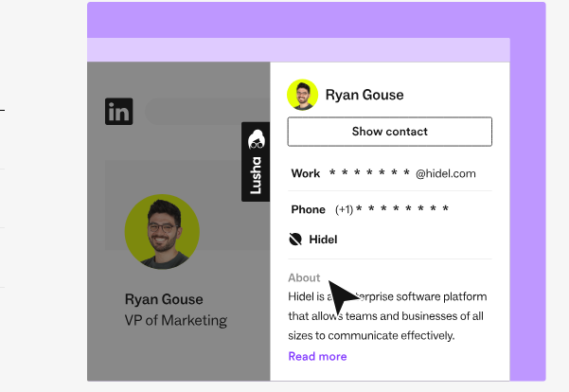This screenshot has width=569, height=392.
Task: Select the masked phone number (+1)
Action: (392, 209)
